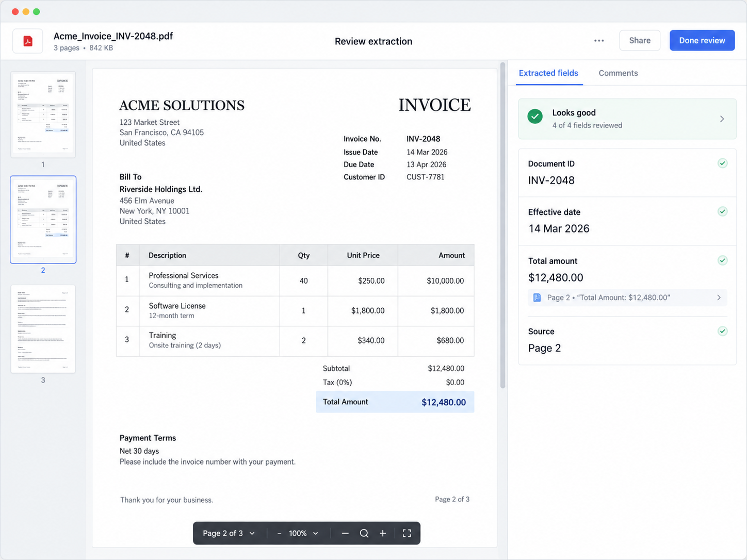
Task: Click the customer ID CUST-7781
Action: coord(425,177)
